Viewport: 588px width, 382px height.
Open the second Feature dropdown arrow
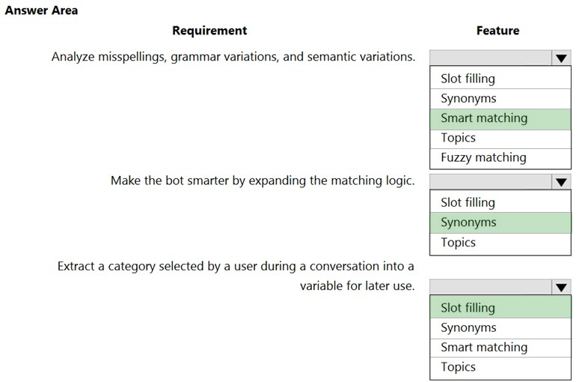point(561,182)
